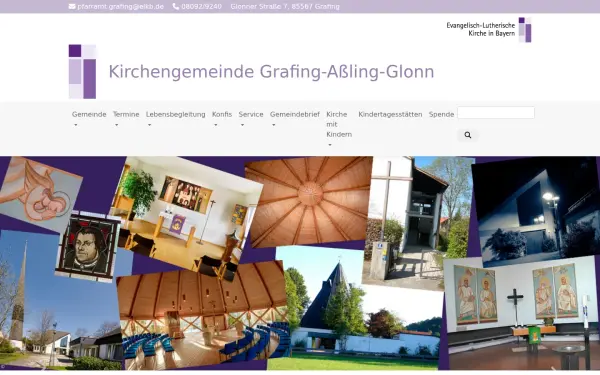Image resolution: width=600 pixels, height=375 pixels.
Task: Go to Kindertagesstätten page
Action: (x=390, y=114)
